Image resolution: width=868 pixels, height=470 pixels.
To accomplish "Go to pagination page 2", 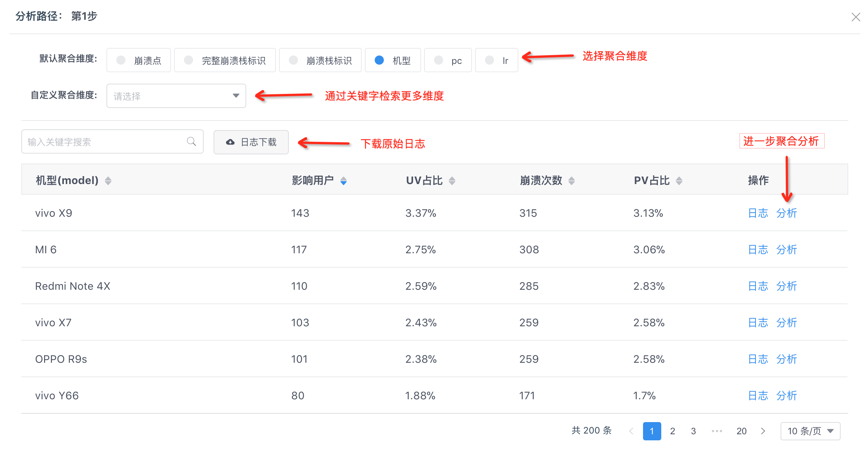I will click(x=673, y=431).
